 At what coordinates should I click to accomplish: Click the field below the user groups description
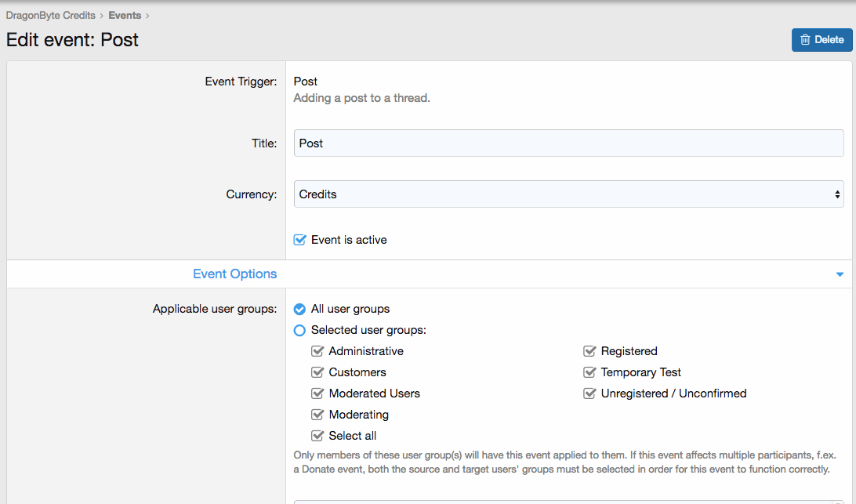(568, 501)
